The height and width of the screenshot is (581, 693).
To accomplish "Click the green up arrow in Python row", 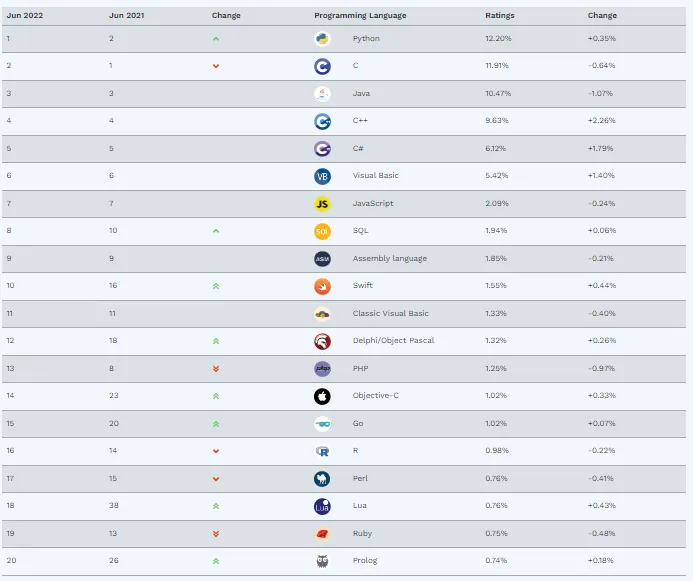I will pyautogui.click(x=216, y=39).
